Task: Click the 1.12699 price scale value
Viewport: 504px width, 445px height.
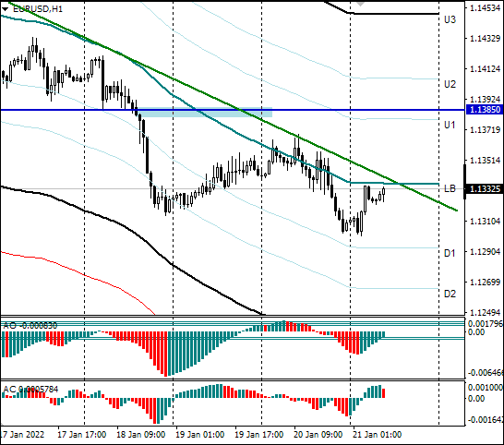Action: pos(485,282)
